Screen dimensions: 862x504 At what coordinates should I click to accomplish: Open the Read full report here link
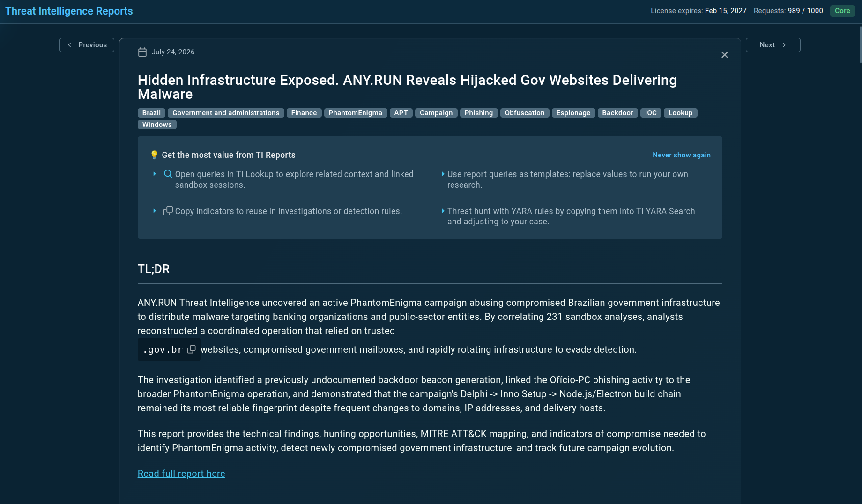pos(181,474)
